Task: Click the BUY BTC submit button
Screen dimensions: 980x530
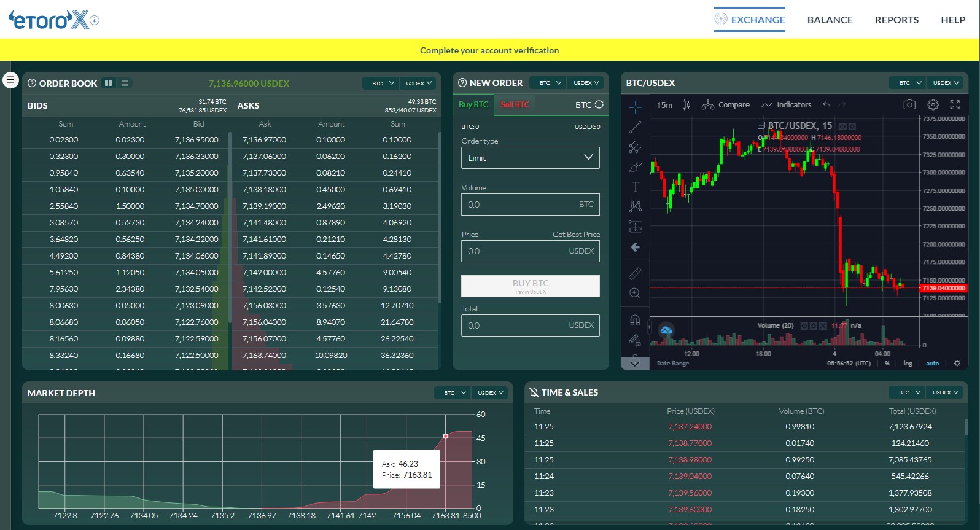Action: pyautogui.click(x=531, y=286)
